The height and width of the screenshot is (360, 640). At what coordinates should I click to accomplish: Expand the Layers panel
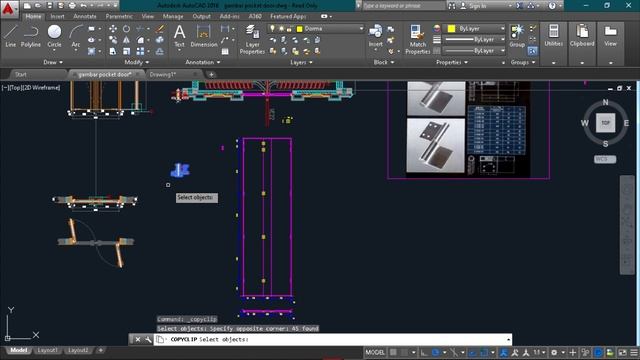(301, 62)
